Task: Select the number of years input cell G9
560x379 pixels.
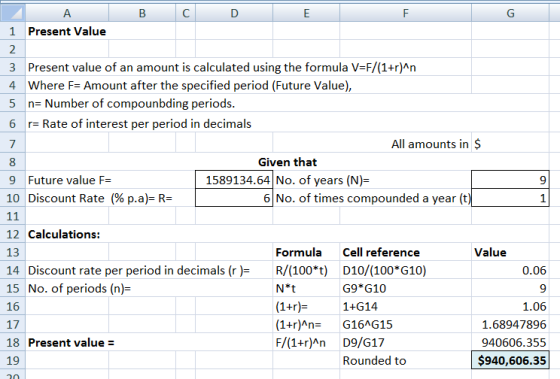Action: coord(510,180)
